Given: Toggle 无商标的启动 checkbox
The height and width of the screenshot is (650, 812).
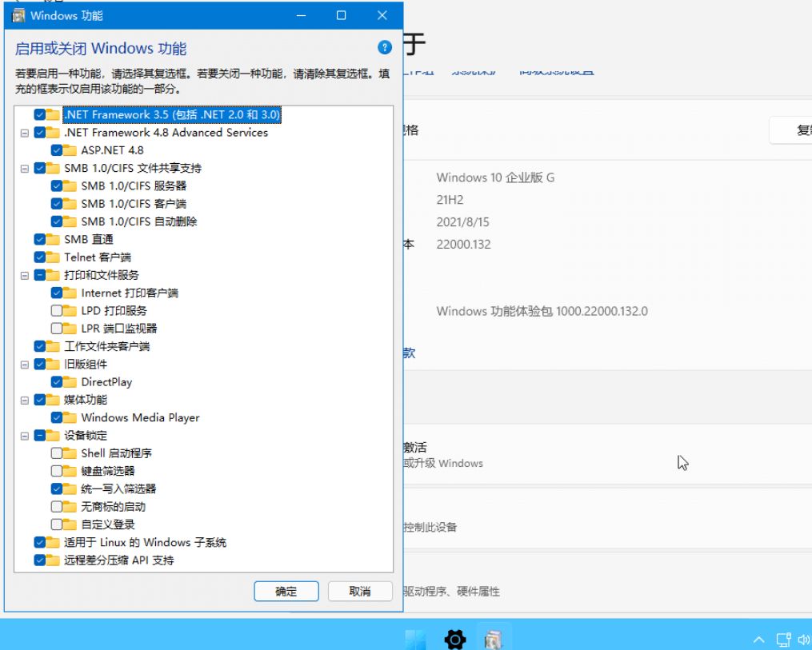Looking at the screenshot, I should pyautogui.click(x=57, y=507).
